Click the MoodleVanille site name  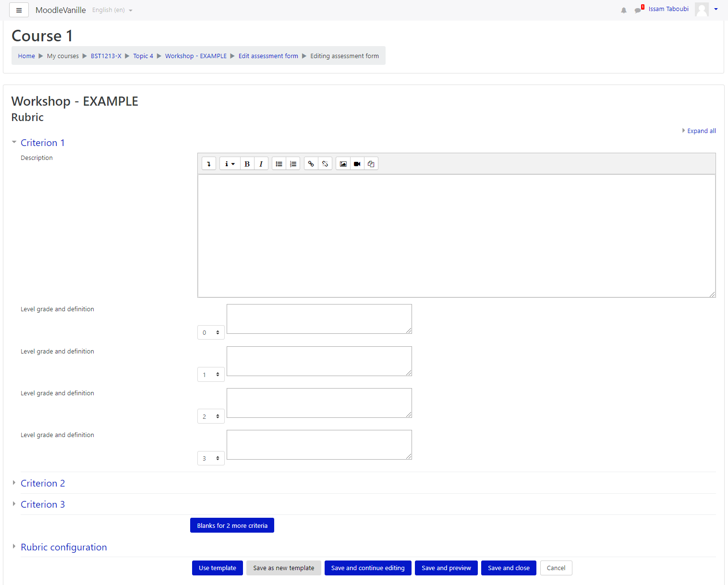pos(61,10)
